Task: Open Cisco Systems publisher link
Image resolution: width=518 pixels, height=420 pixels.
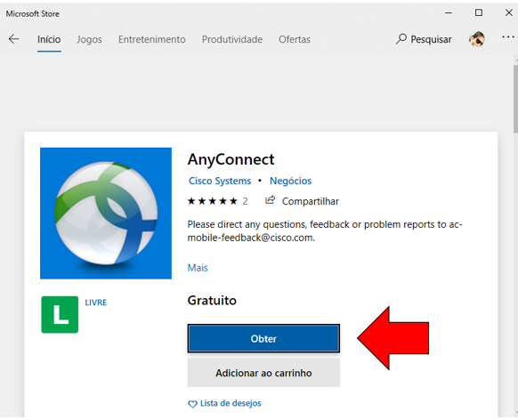Action: click(x=220, y=181)
